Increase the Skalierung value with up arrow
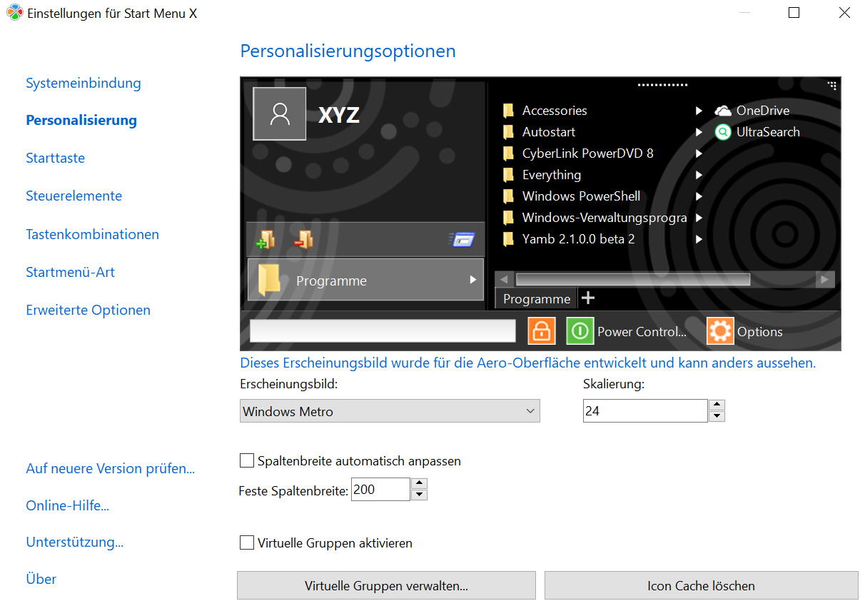This screenshot has height=616, width=865. pos(717,405)
